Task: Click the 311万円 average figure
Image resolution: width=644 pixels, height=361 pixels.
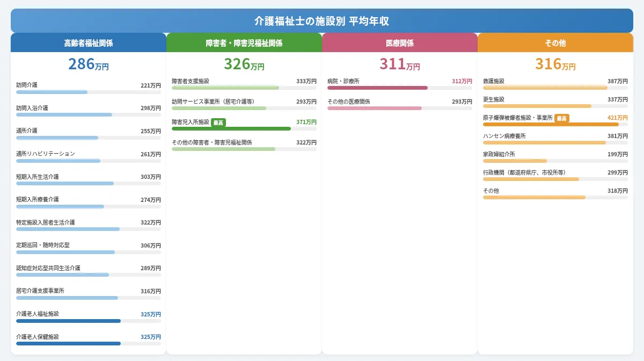Action: point(400,64)
